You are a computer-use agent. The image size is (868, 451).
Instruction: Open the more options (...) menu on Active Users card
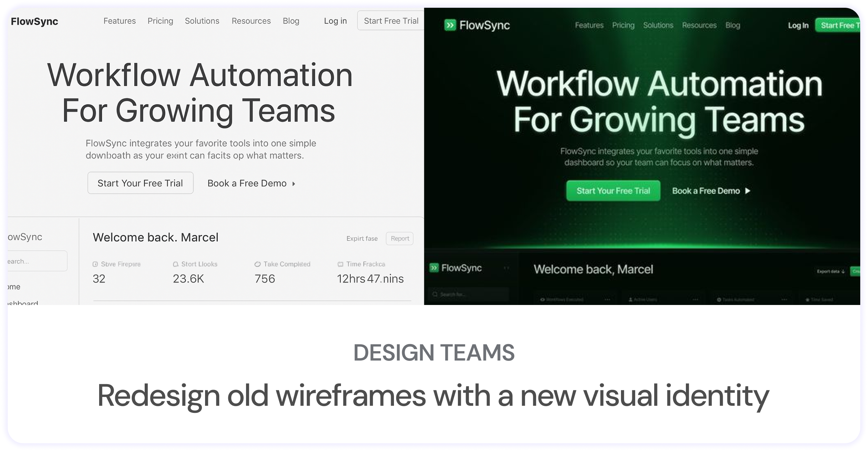tap(695, 300)
